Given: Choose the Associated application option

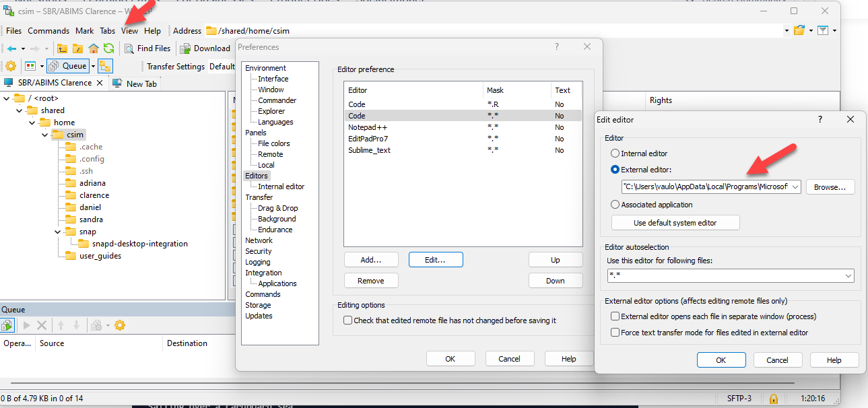Looking at the screenshot, I should (615, 205).
